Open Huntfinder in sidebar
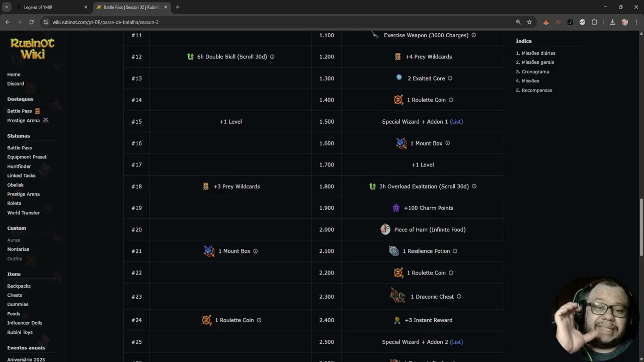 [x=19, y=166]
